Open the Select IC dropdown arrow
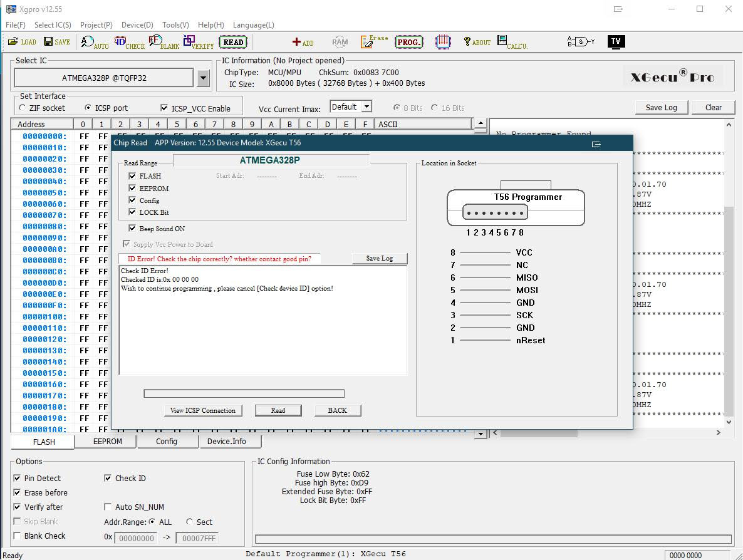This screenshot has width=743, height=560. coord(203,78)
